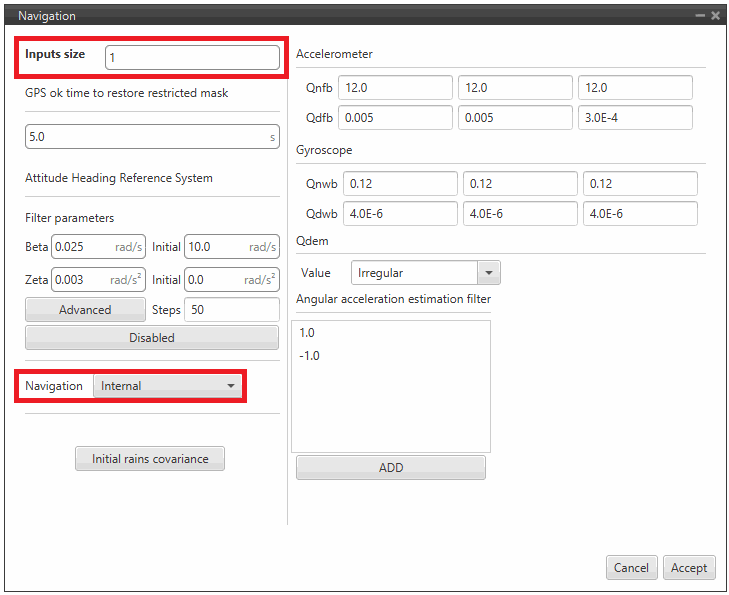This screenshot has height=595, width=729.
Task: Select the 1.0 entry in filter list
Action: point(307,333)
